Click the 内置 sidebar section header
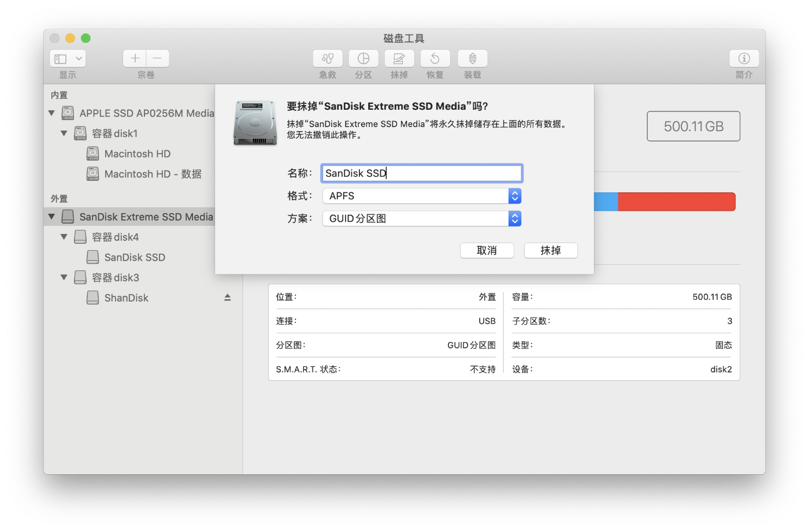Viewport: 809px width, 532px height. coord(59,95)
